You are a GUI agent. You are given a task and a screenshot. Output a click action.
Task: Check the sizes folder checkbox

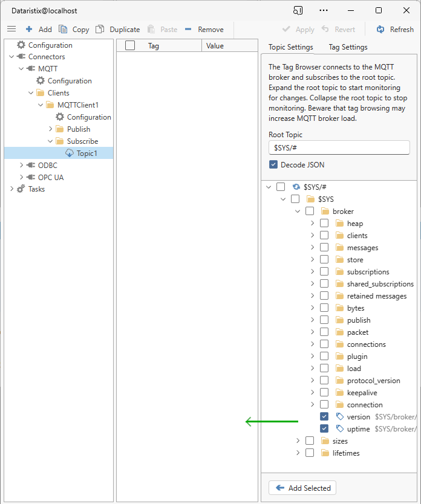coord(310,441)
